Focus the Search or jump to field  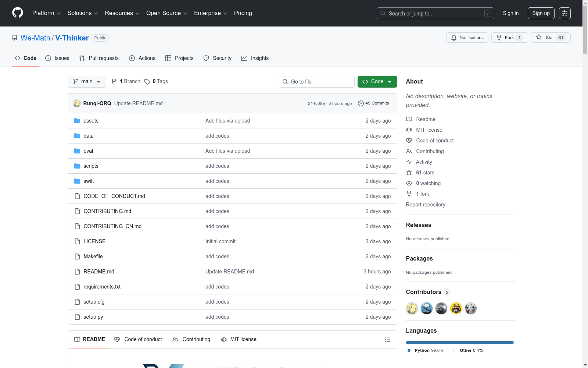tap(435, 13)
